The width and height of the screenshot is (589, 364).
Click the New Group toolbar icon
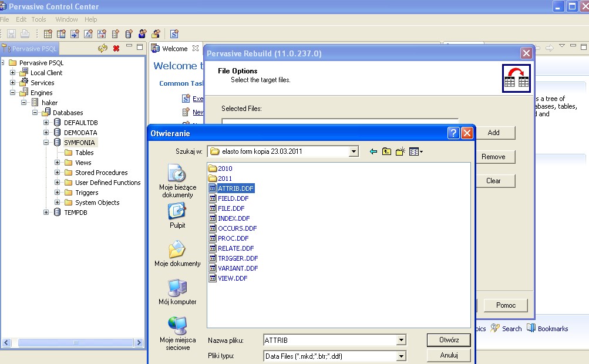[156, 34]
